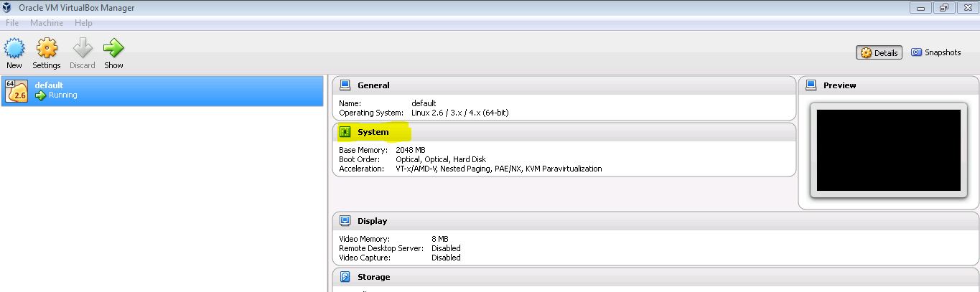Click the Preview panel monitor icon
The height and width of the screenshot is (292, 980).
coord(811,85)
